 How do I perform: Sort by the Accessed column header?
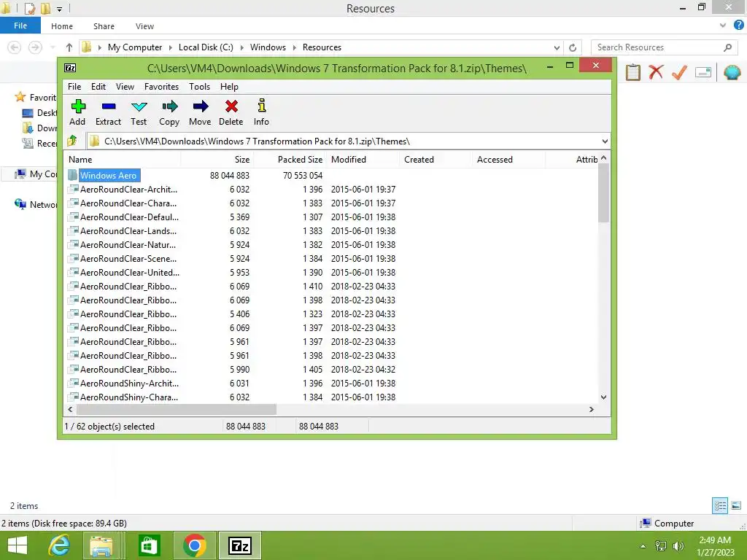[x=509, y=160]
